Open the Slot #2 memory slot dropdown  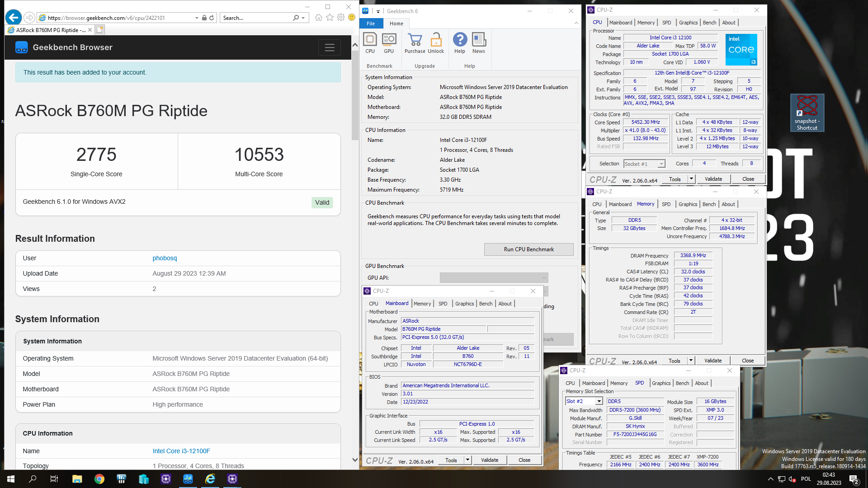tap(599, 401)
